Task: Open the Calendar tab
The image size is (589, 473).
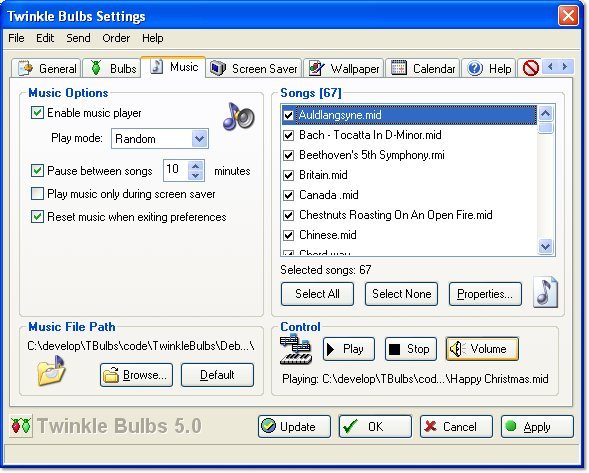Action: click(x=423, y=68)
